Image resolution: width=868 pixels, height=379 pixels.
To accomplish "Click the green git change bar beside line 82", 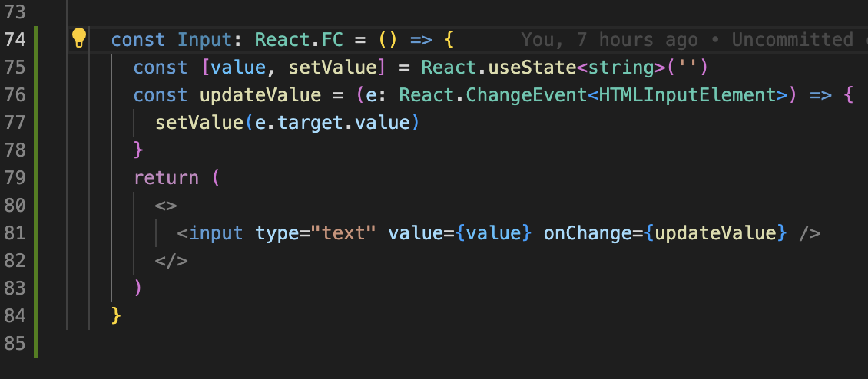I will click(x=37, y=261).
